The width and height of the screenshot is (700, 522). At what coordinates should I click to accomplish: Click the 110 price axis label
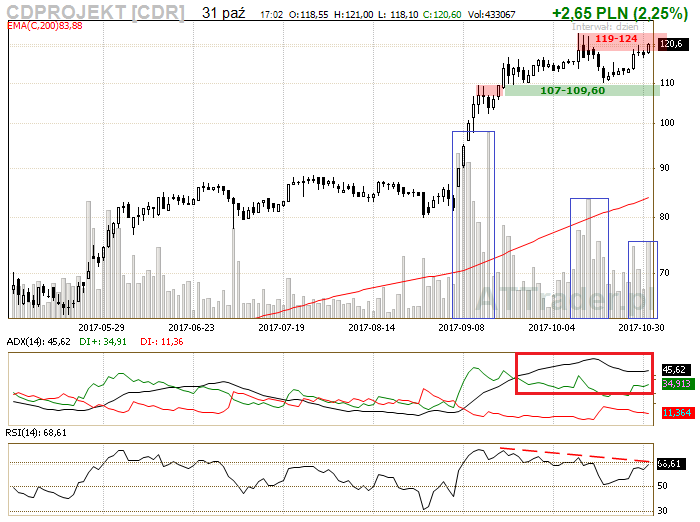[667, 83]
